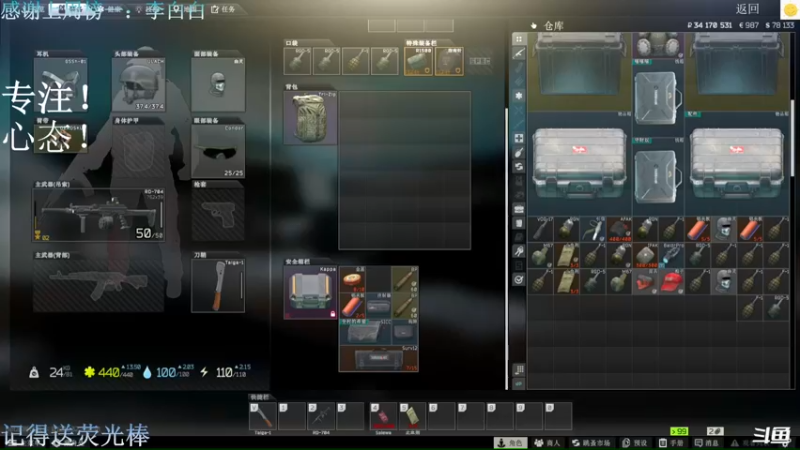The image size is (800, 450).
Task: Click the hydration value 100
Action: pyautogui.click(x=166, y=372)
